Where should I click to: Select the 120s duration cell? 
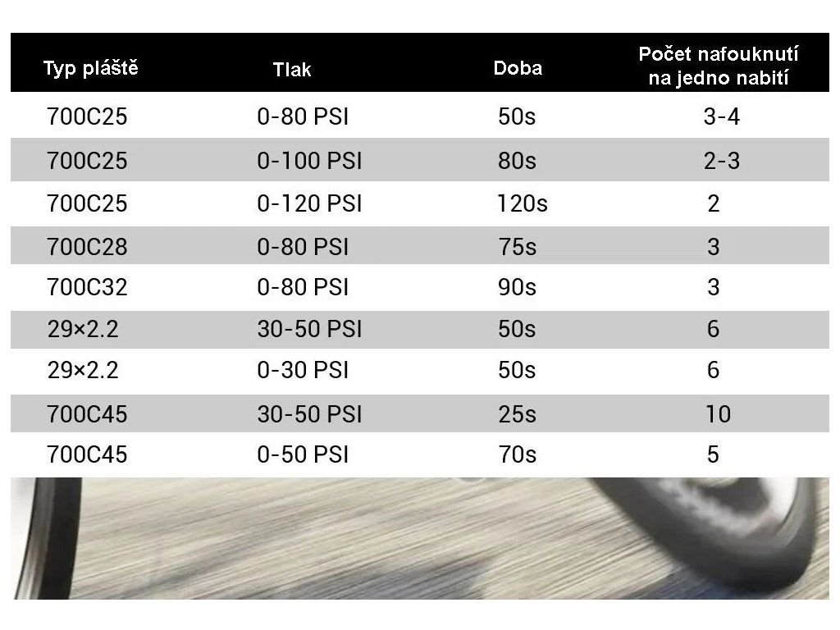coord(523,203)
